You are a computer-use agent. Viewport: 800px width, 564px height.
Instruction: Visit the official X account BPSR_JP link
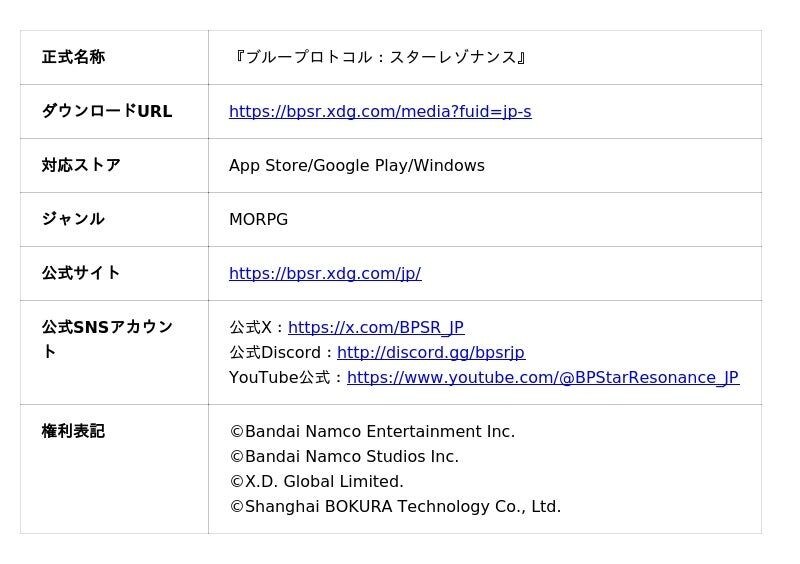tap(376, 327)
